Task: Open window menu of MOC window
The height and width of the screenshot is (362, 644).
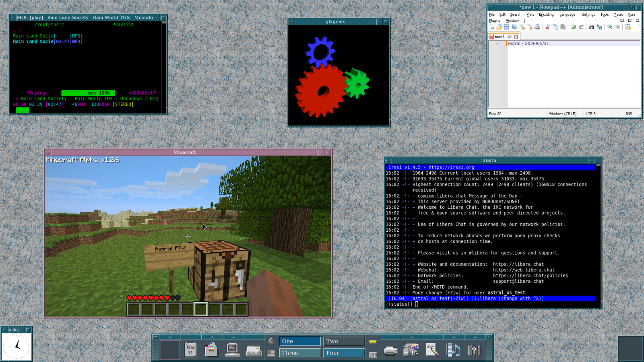Action: point(13,18)
